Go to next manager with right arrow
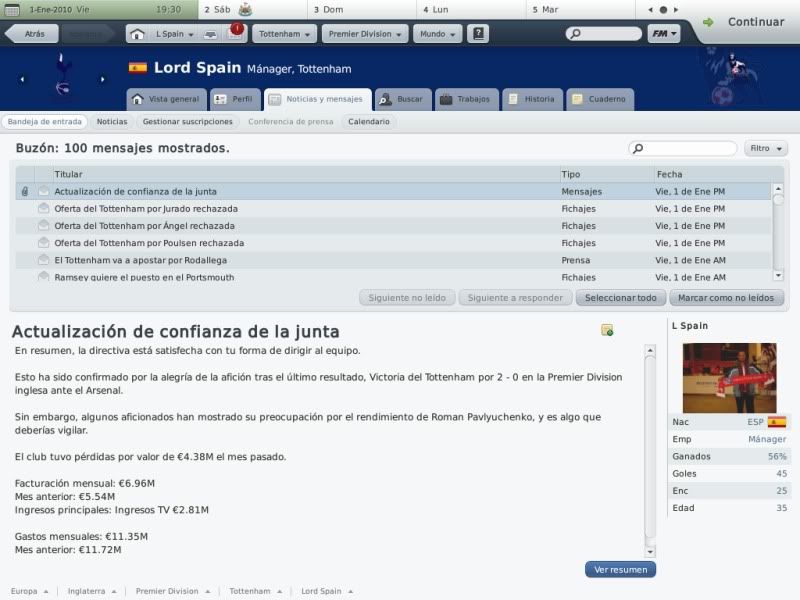800x600 pixels. [x=103, y=79]
